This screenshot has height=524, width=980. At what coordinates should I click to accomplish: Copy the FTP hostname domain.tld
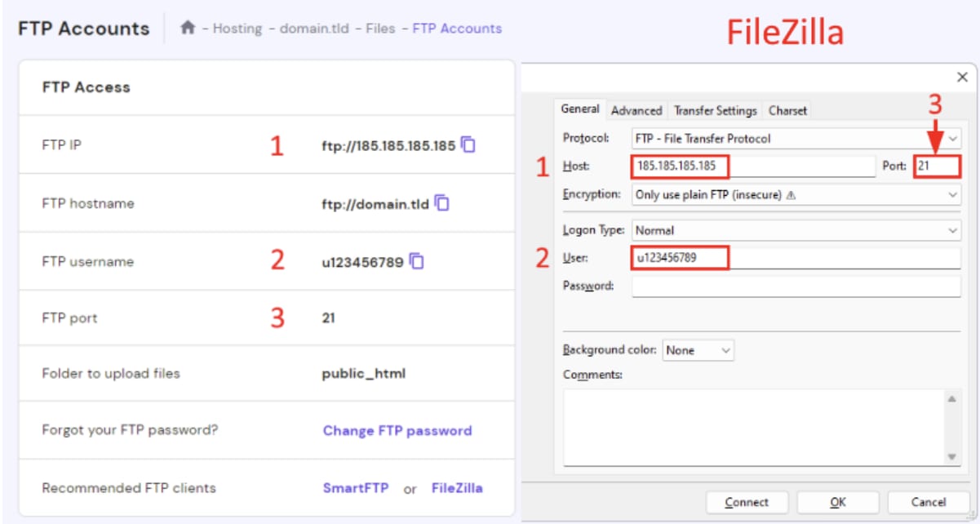[442, 203]
